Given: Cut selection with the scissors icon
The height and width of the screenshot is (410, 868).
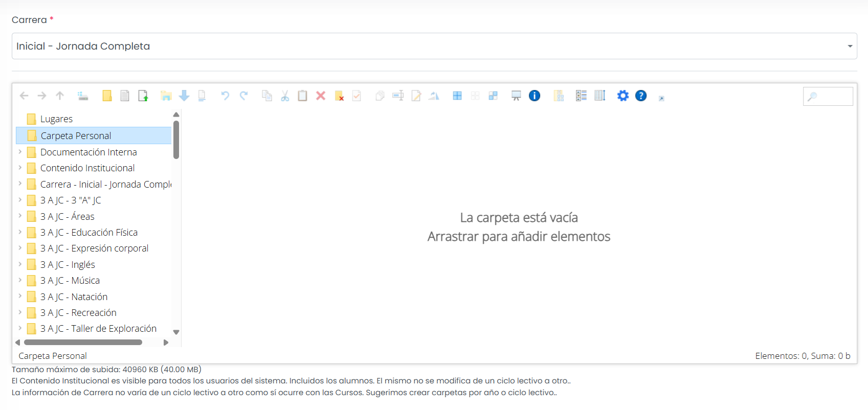Looking at the screenshot, I should 285,96.
